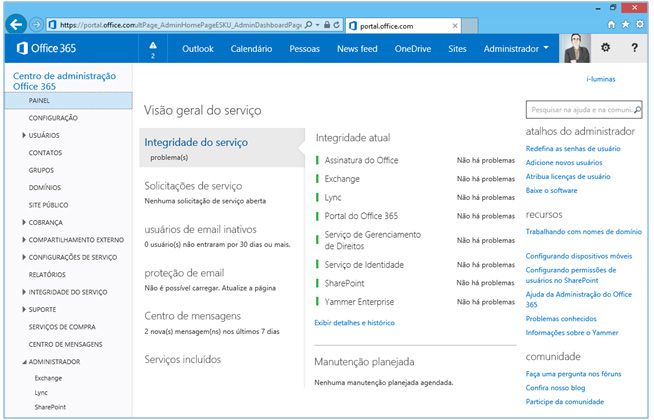Image resolution: width=654 pixels, height=420 pixels.
Task: Click the browser back arrow button
Action: click(16, 25)
